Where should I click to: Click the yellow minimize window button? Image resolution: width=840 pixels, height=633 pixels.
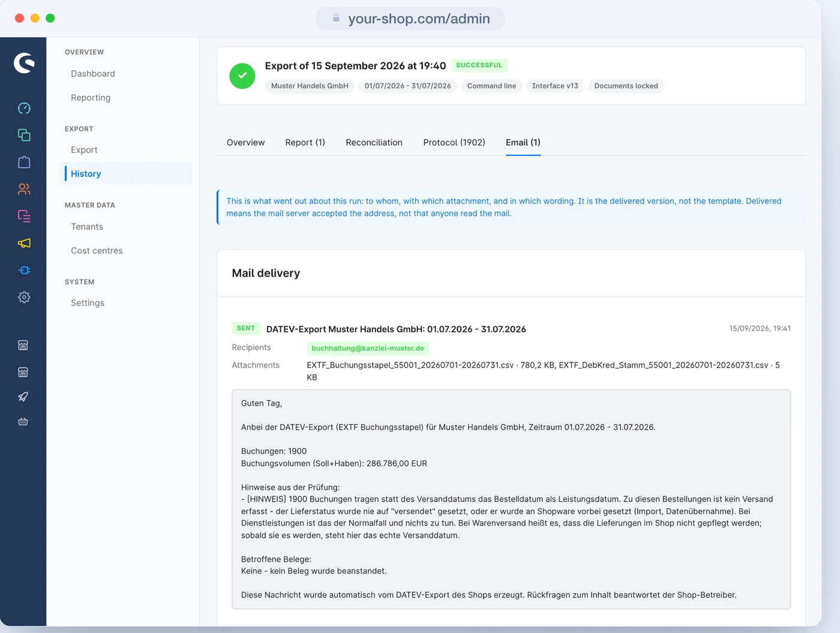[x=35, y=18]
